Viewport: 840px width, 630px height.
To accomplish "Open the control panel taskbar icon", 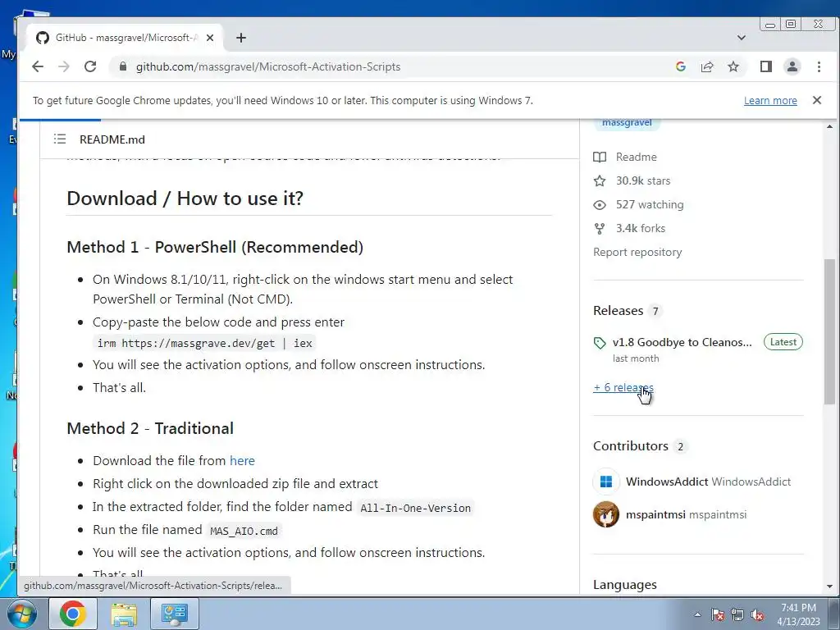I will click(175, 614).
